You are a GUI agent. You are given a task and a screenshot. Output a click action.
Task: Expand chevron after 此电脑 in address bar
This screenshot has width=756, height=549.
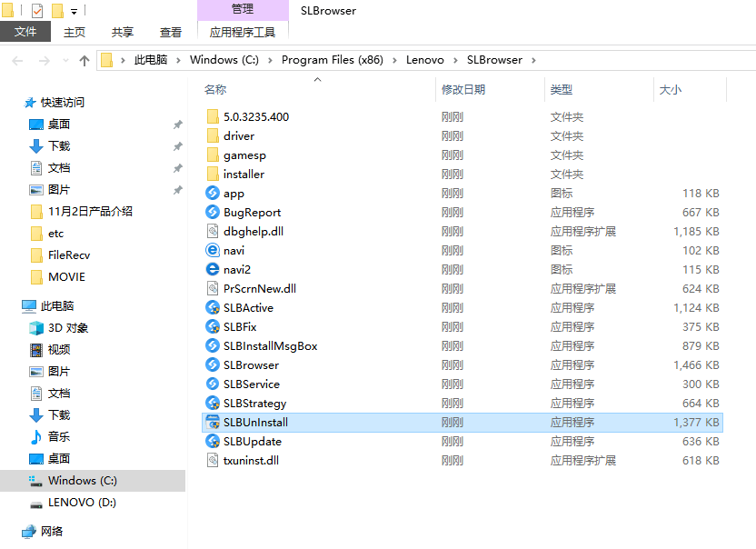[x=178, y=60]
